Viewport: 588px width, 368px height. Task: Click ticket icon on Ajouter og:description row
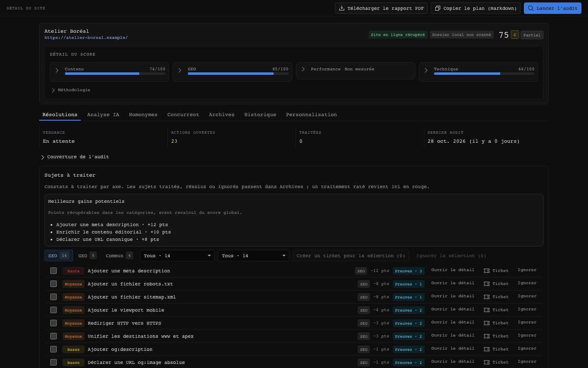tap(487, 349)
